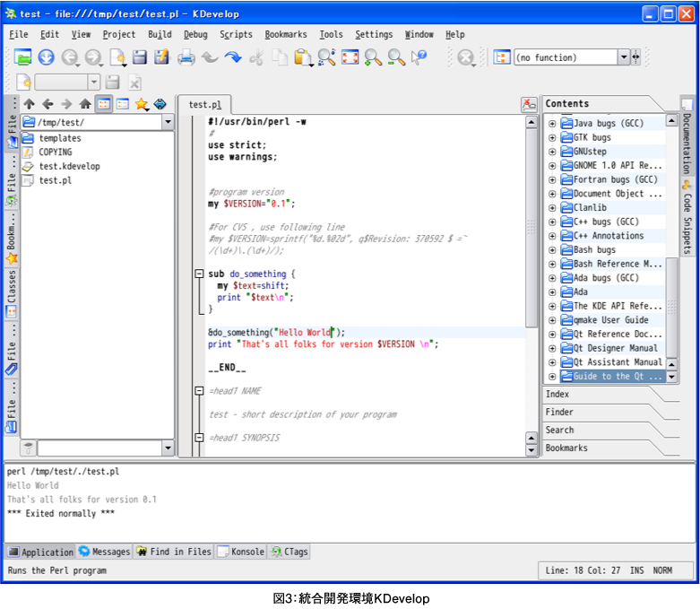The width and height of the screenshot is (700, 609).
Task: Toggle full screen mode icon
Action: click(x=350, y=57)
